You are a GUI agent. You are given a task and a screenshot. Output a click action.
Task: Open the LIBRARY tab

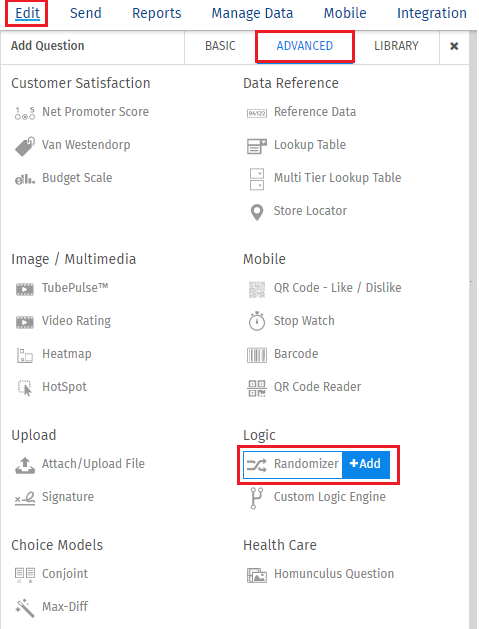pyautogui.click(x=396, y=46)
